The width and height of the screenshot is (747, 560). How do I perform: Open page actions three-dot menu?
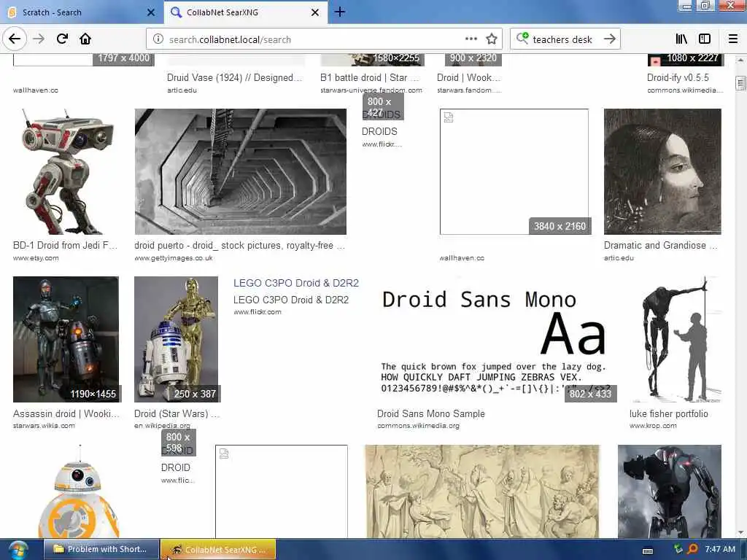(471, 39)
